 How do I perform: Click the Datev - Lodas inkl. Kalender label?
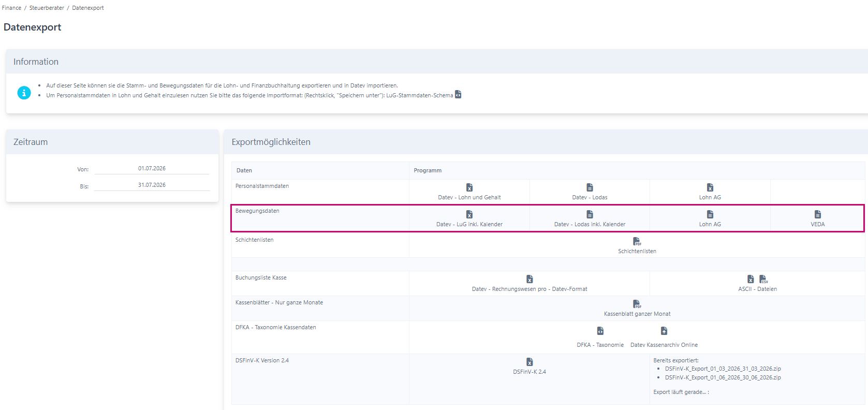pyautogui.click(x=590, y=224)
